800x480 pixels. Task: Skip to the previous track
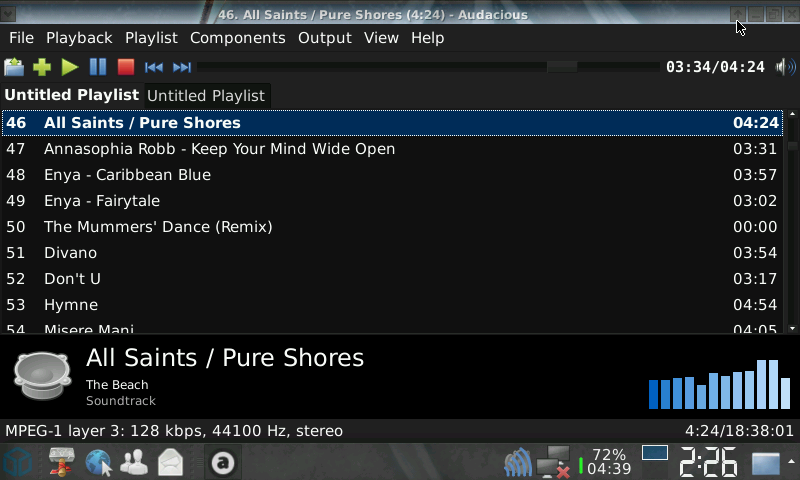click(x=154, y=67)
